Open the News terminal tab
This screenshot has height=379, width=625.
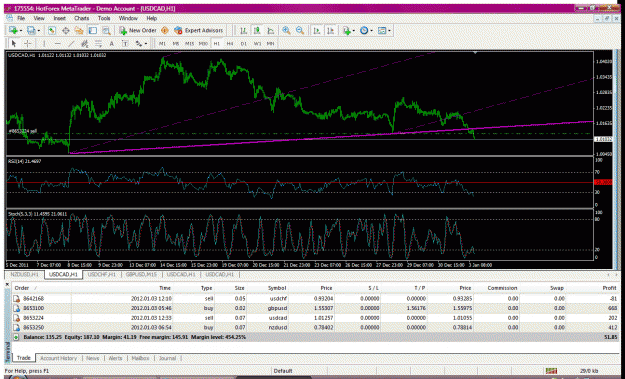[92, 358]
